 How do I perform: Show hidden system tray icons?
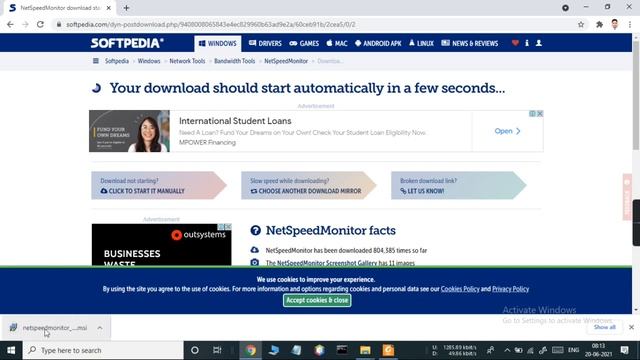click(x=507, y=350)
